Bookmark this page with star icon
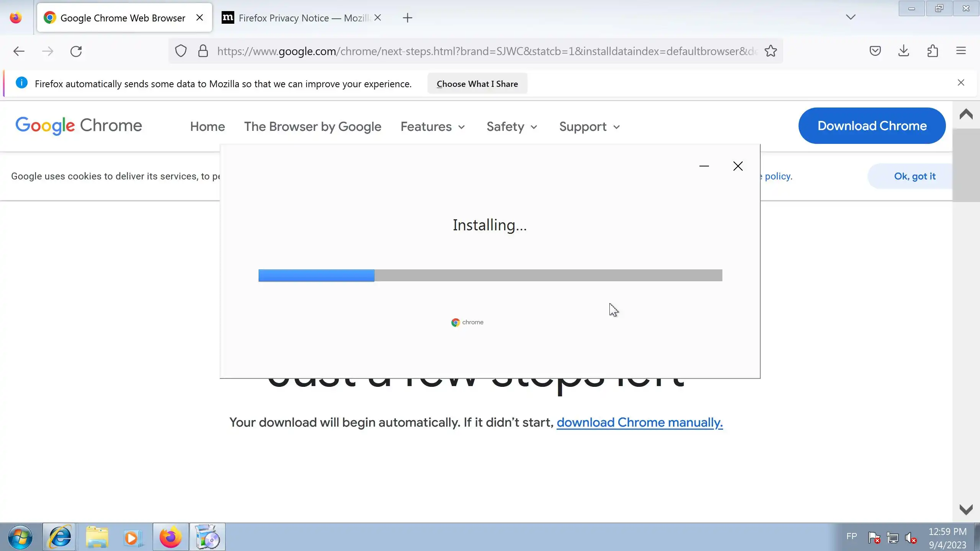 [x=771, y=51]
